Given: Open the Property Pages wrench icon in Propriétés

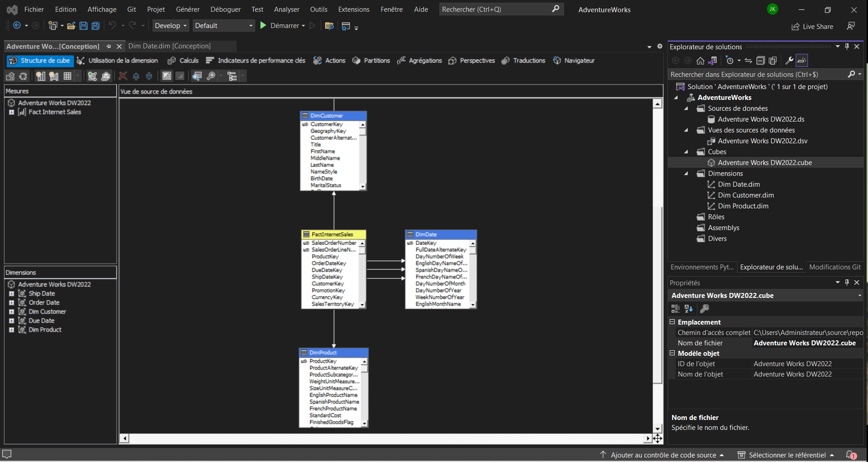Looking at the screenshot, I should pos(704,309).
